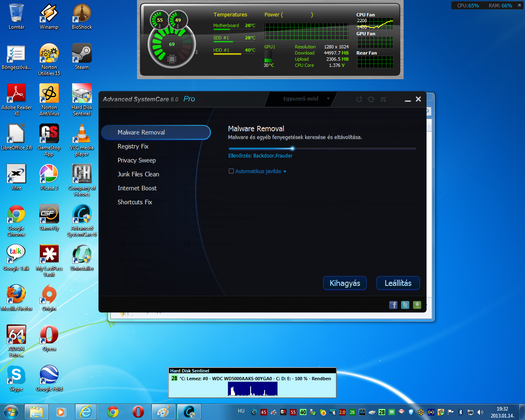The image size is (525, 420).
Task: Open the Opera desktop shortcut
Action: pyautogui.click(x=49, y=338)
